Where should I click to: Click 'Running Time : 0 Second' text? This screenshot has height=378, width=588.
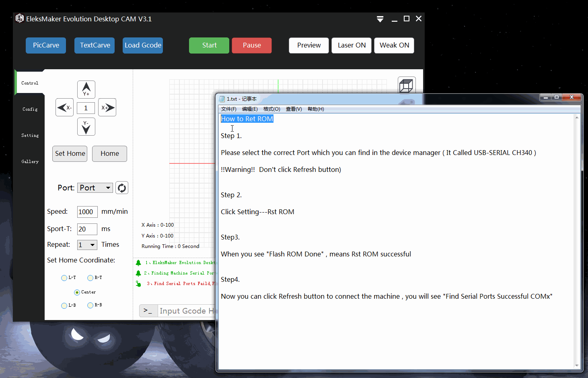coord(171,246)
